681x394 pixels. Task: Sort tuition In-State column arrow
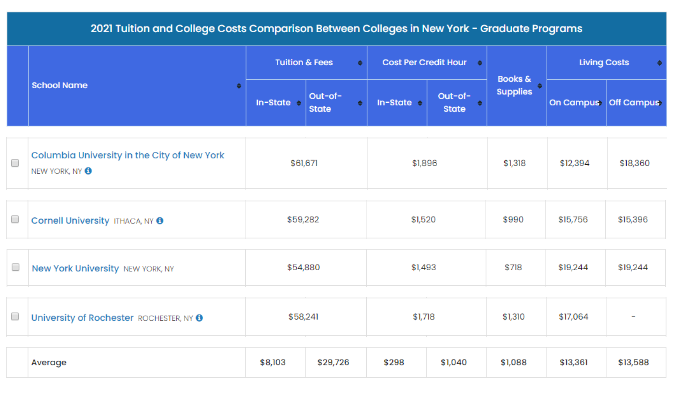coord(299,103)
